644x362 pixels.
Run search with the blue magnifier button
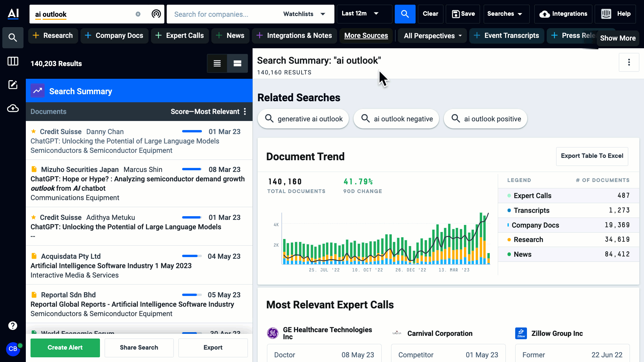405,14
